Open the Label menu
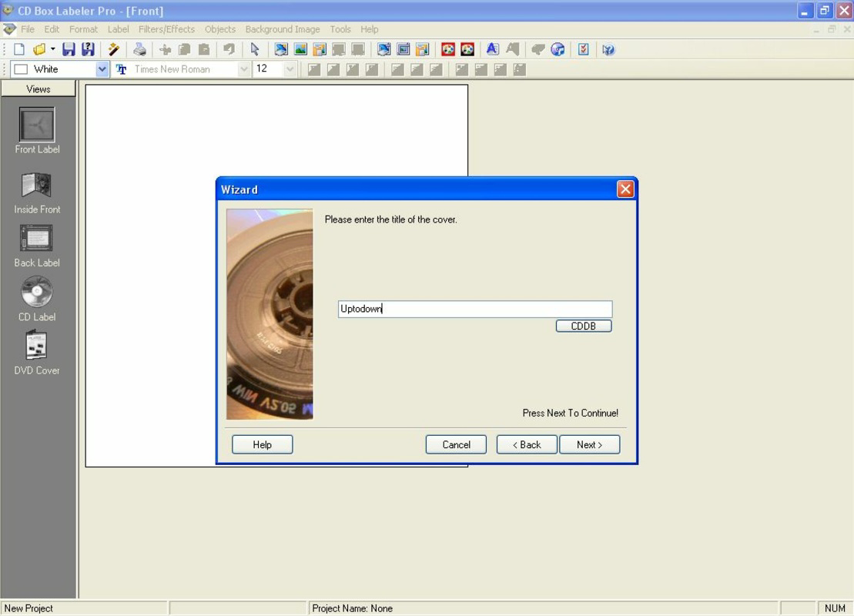Viewport: 854px width, 616px height. coord(118,29)
